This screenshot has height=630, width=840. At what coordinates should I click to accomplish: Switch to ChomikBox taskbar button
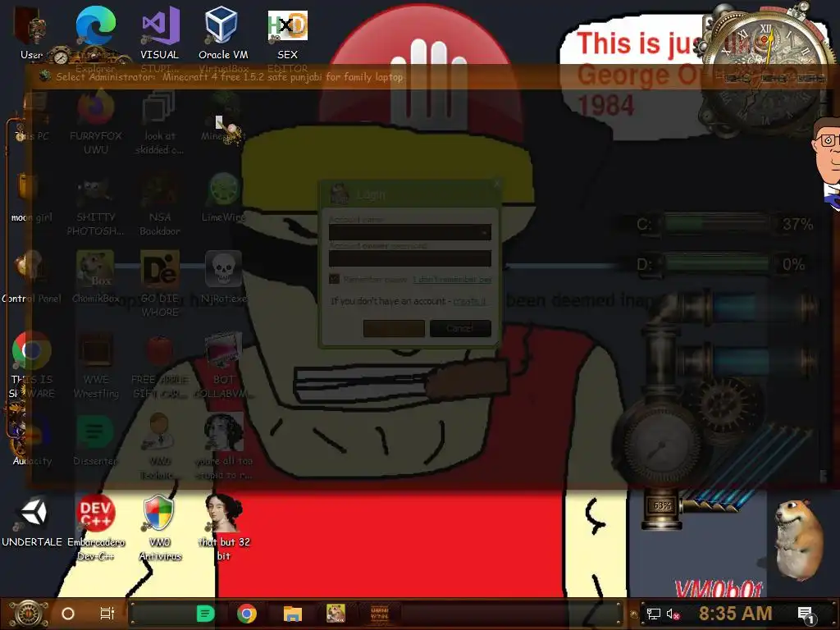click(336, 614)
